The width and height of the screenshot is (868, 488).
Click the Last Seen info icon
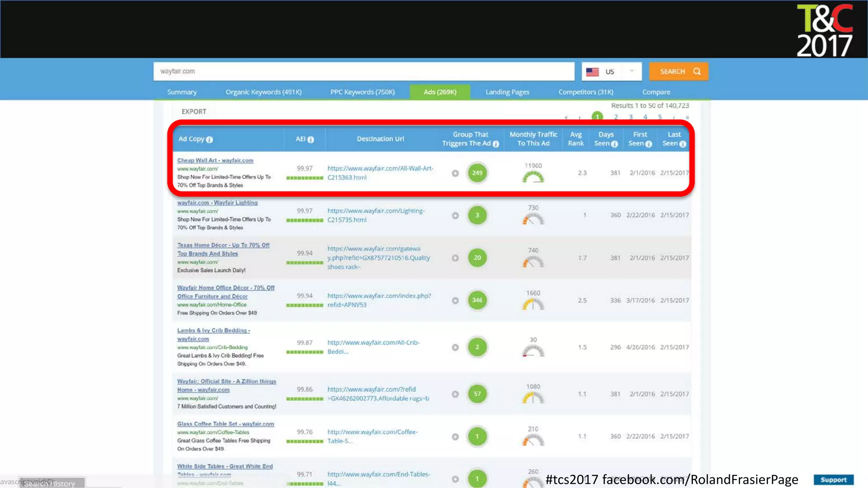682,144
